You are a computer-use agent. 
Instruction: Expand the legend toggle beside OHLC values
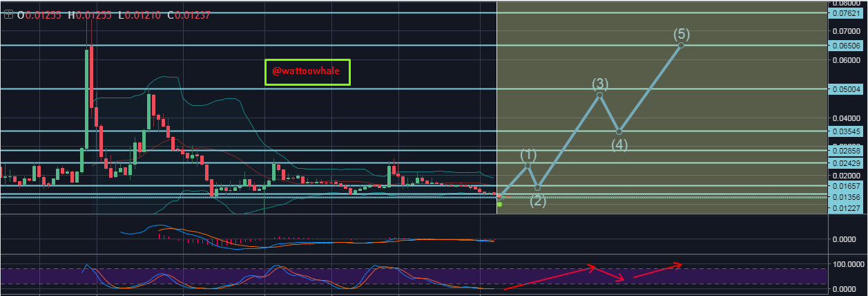[8, 15]
